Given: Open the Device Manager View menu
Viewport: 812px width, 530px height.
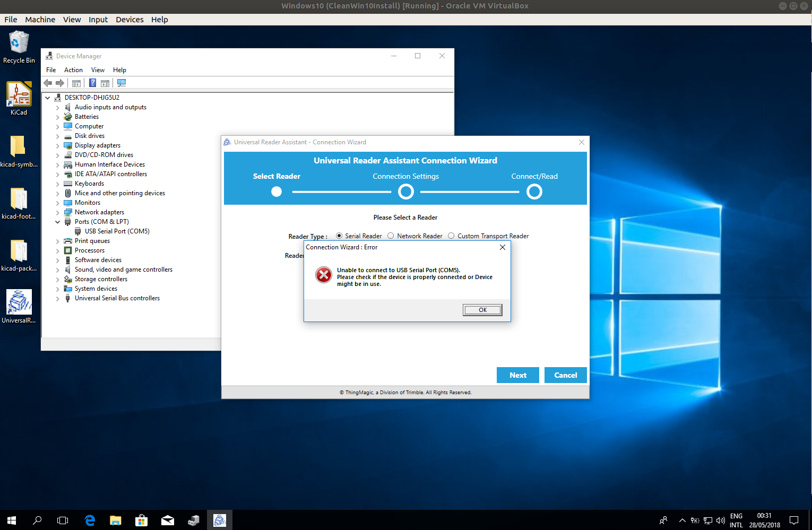Looking at the screenshot, I should tap(98, 70).
